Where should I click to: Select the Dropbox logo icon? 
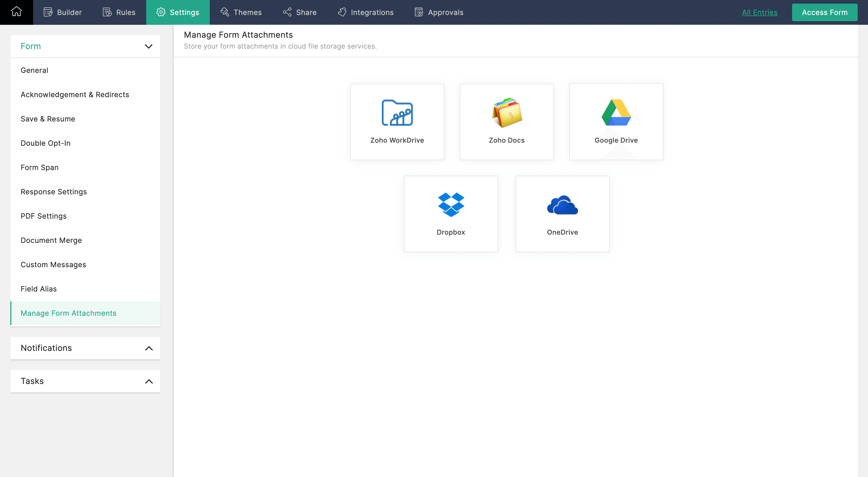(x=451, y=205)
